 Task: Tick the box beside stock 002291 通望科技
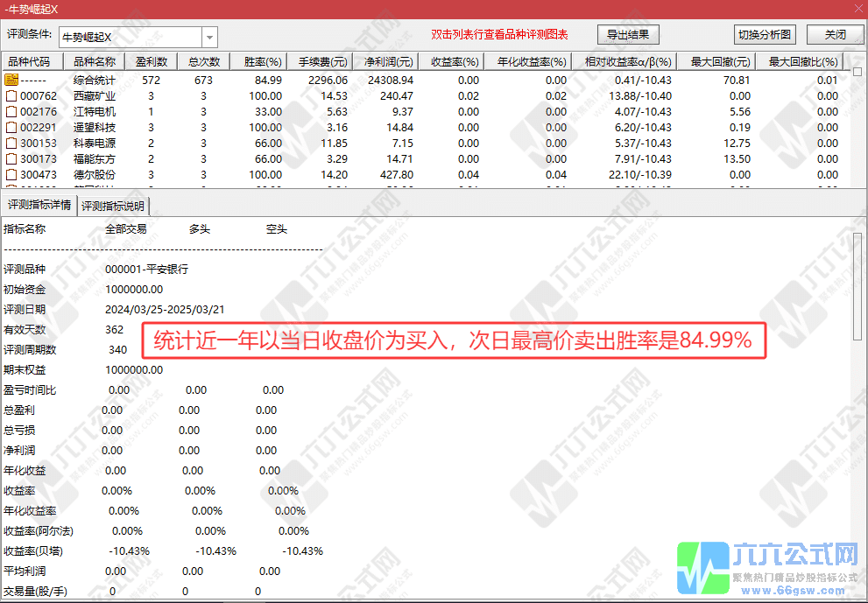(x=11, y=127)
